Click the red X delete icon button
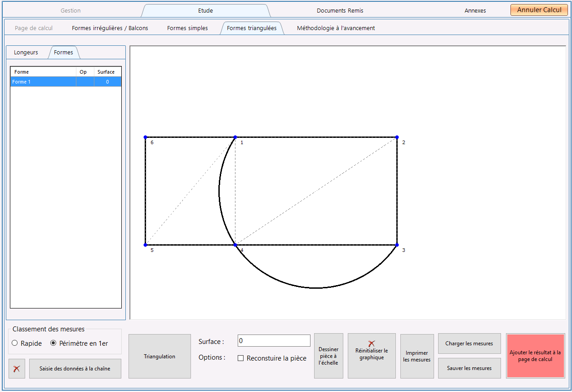Viewport: 572px width, 392px height. (17, 369)
